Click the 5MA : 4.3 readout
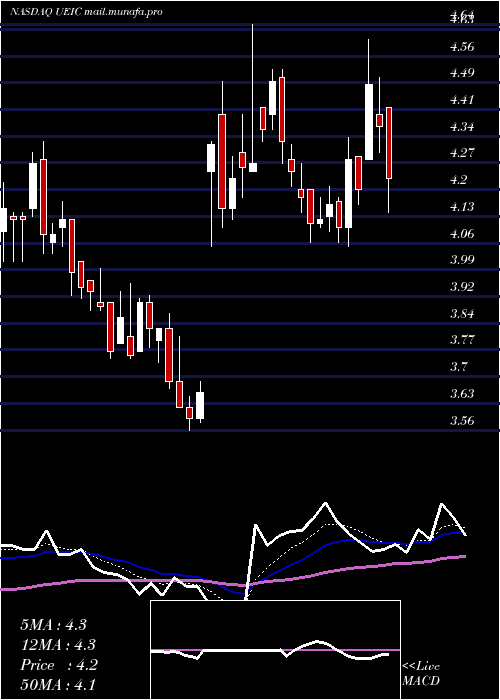500x700 pixels. pos(54,625)
